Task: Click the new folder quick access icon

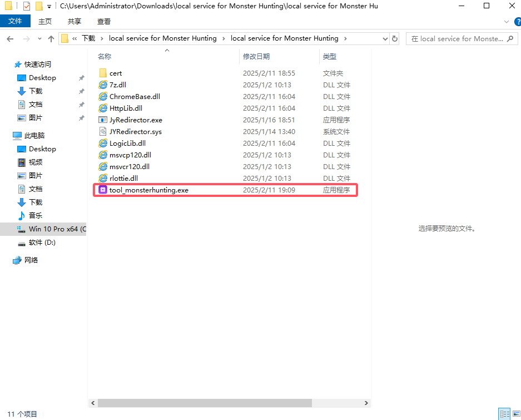Action: point(39,6)
